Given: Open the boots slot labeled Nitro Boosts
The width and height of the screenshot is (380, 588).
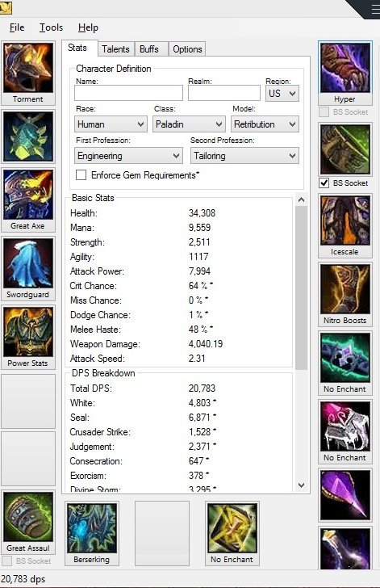Looking at the screenshot, I should click(345, 294).
